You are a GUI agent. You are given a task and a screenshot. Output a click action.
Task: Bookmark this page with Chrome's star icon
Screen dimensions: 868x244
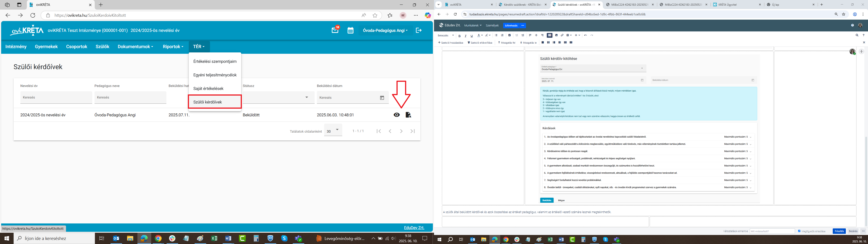click(x=844, y=14)
